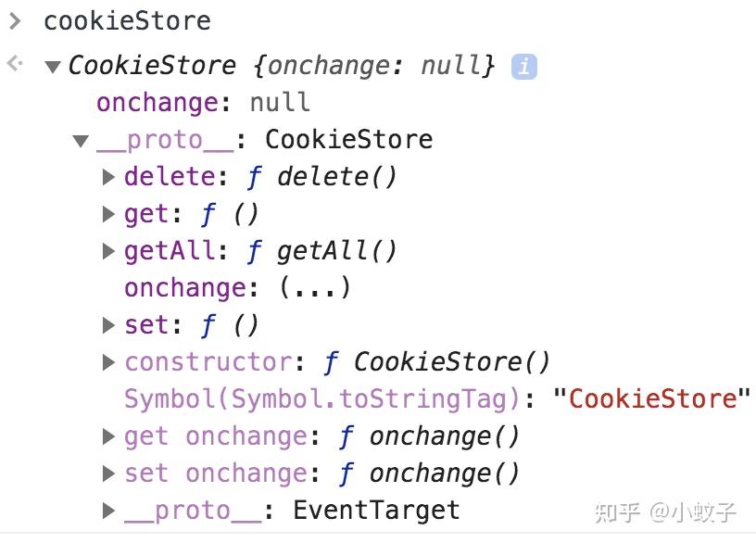Click the arrow beside the constructor entry
Viewport: 756px width, 543px height.
pos(109,361)
